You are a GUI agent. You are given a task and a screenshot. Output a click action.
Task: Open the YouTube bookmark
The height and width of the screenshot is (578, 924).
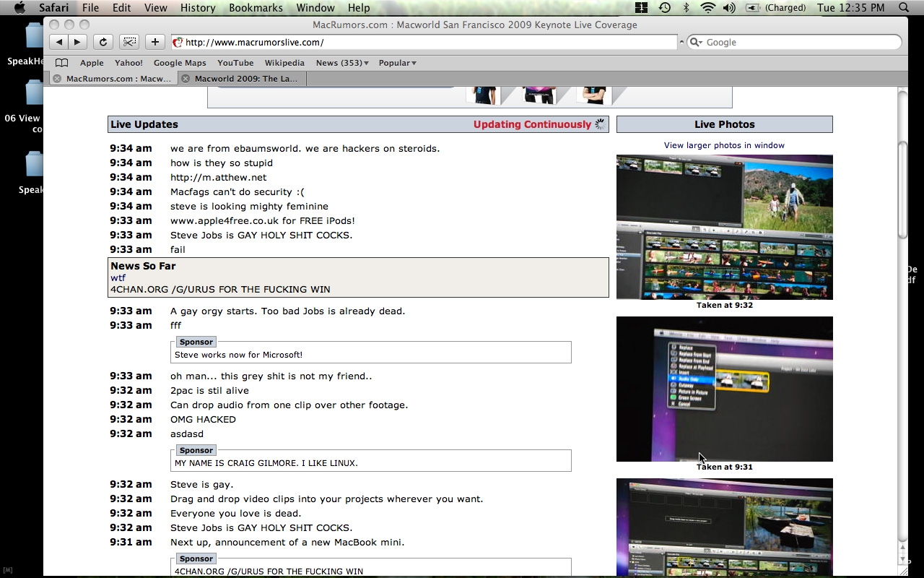click(235, 63)
